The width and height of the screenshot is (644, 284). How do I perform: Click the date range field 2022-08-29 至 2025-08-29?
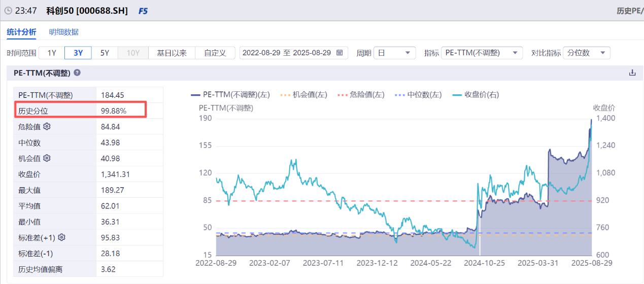pos(287,53)
